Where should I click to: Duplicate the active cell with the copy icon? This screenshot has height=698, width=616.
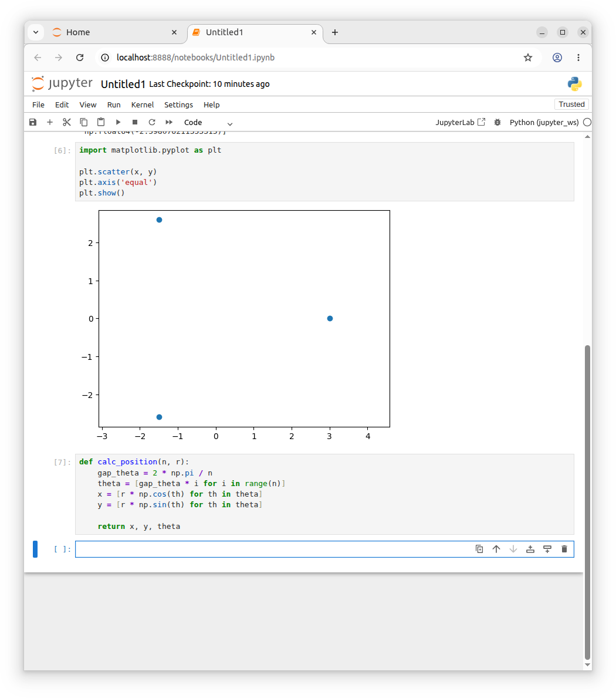click(x=479, y=549)
